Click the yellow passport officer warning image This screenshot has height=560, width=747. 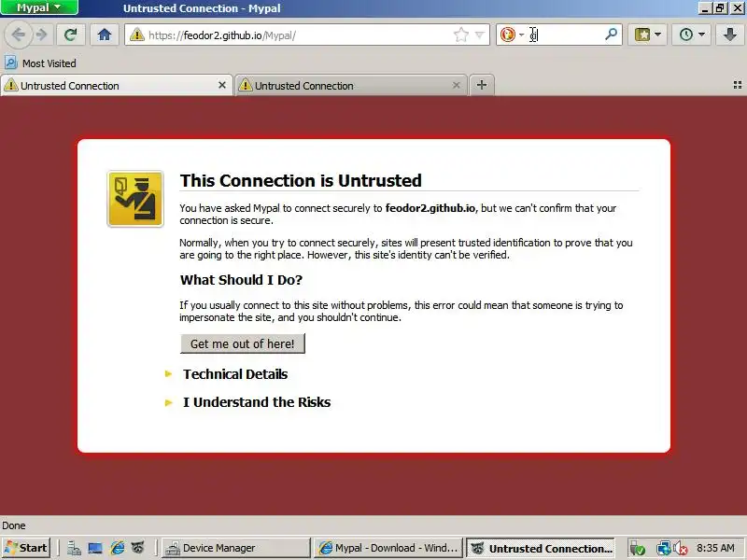(x=135, y=199)
